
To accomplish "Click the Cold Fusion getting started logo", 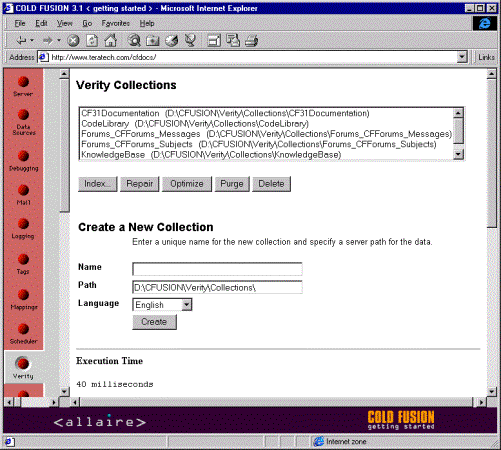I will [401, 420].
